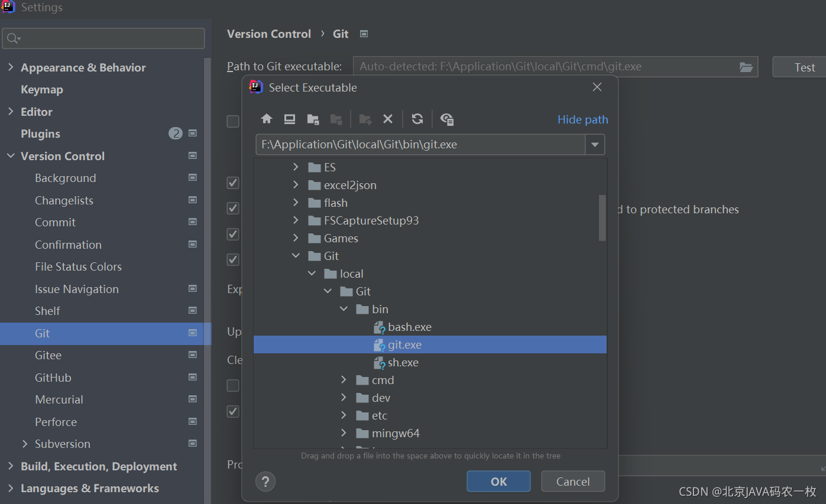The height and width of the screenshot is (504, 826).
Task: Click the Project directory toolbar icon
Action: 313,119
